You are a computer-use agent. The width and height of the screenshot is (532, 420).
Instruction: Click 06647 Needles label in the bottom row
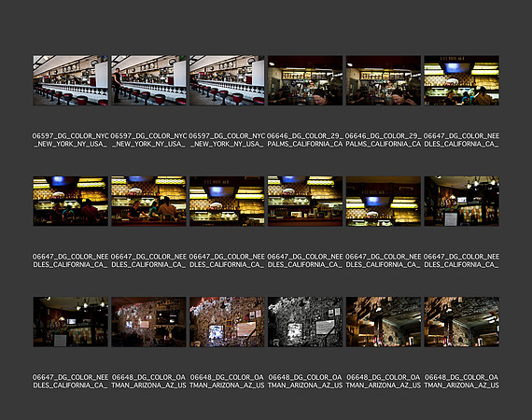tap(71, 382)
